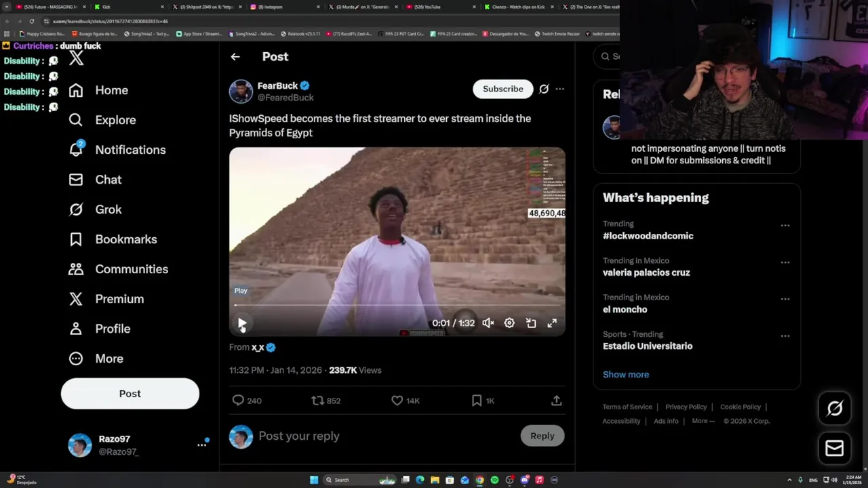The image size is (868, 488).
Task: Open the el moncho trend
Action: (x=625, y=309)
